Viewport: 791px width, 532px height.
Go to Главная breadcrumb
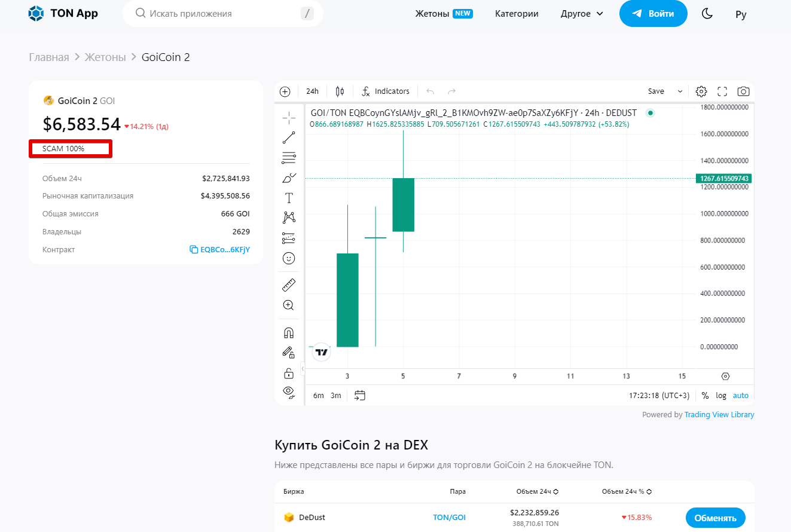(49, 57)
